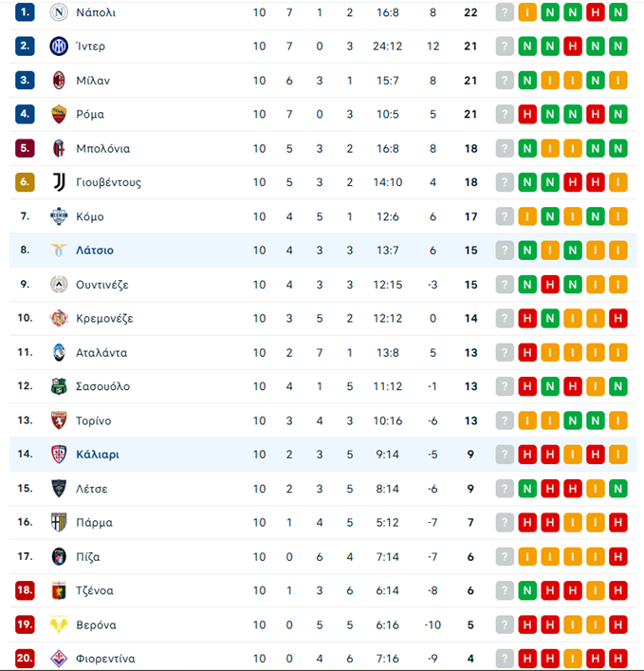The width and height of the screenshot is (644, 671).
Task: Click the Juventus club logo icon
Action: [60, 182]
